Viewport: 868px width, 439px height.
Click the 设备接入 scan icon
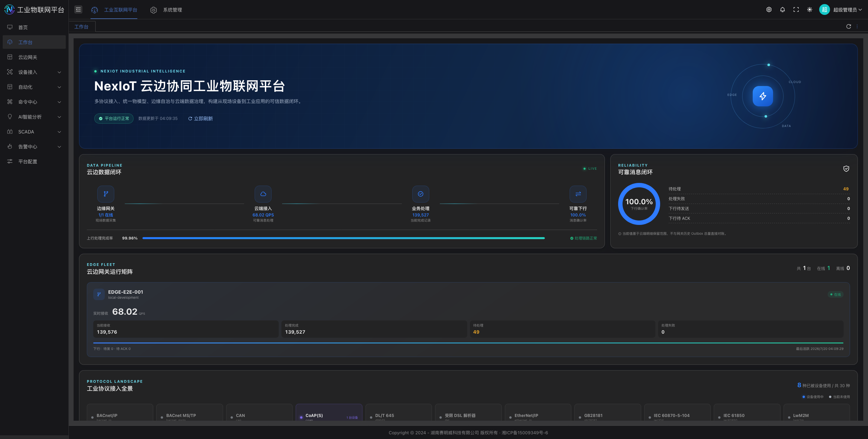point(10,72)
